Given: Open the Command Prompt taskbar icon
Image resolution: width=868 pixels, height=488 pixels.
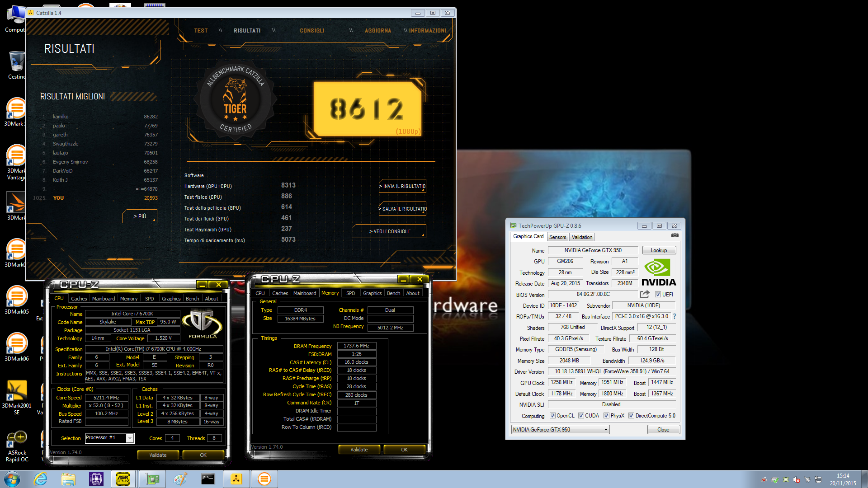Looking at the screenshot, I should tap(208, 479).
